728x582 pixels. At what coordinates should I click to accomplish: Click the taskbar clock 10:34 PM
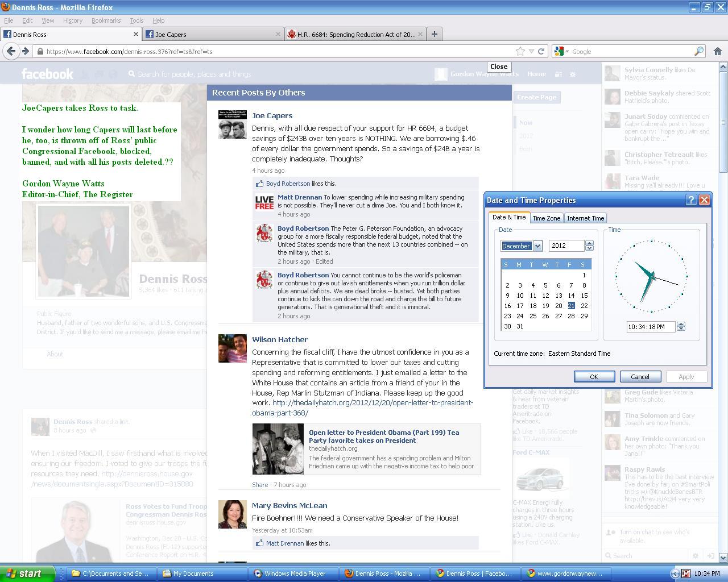pos(707,573)
